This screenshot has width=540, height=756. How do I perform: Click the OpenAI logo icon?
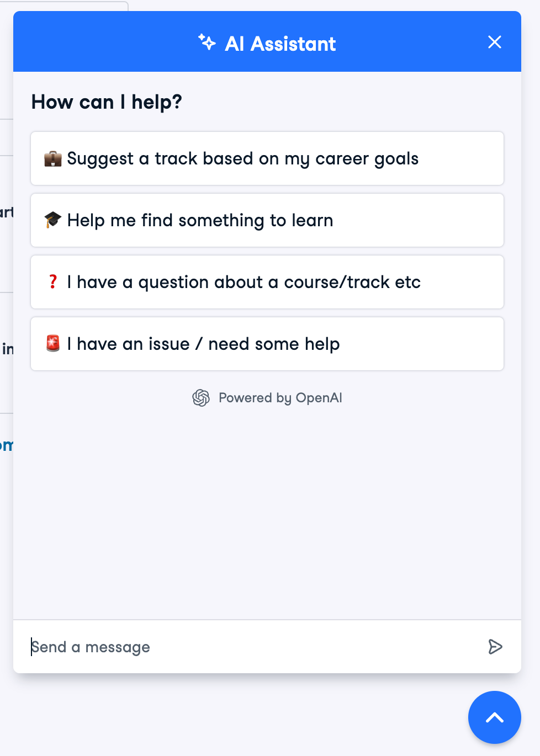tap(201, 398)
